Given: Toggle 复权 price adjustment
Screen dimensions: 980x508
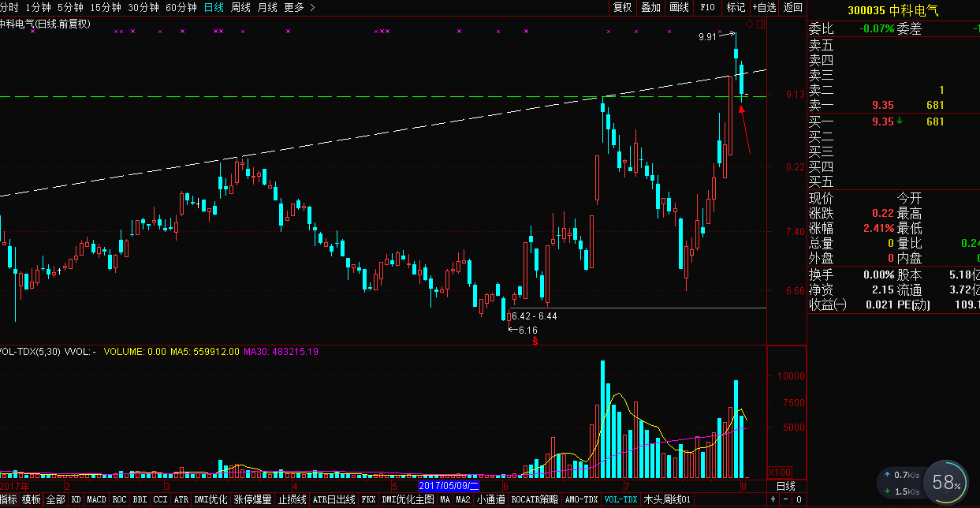Looking at the screenshot, I should point(622,7).
